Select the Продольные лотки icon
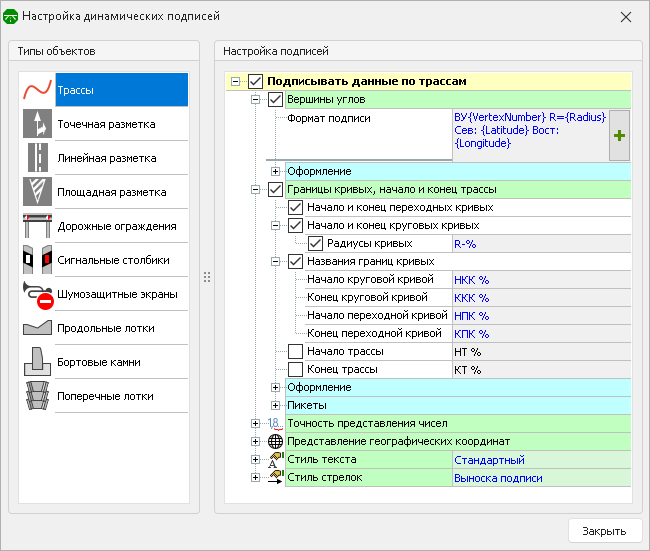Image resolution: width=650 pixels, height=551 pixels. click(x=37, y=328)
